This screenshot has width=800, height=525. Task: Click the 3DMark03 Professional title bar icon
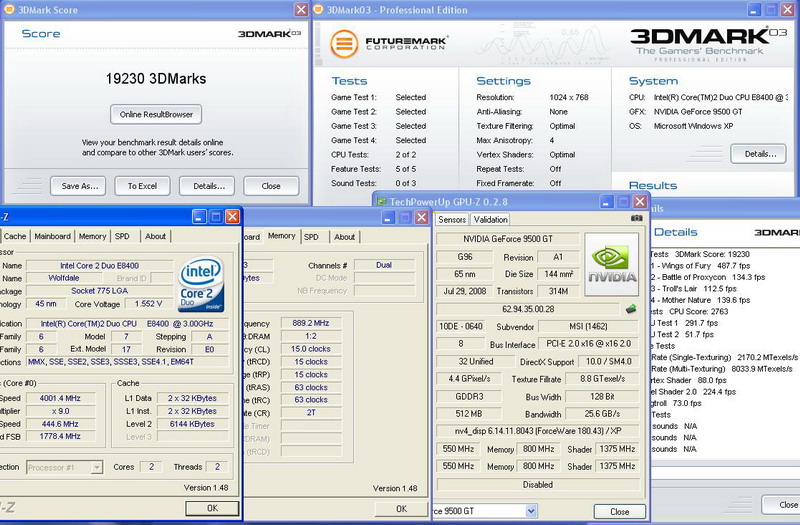(318, 9)
